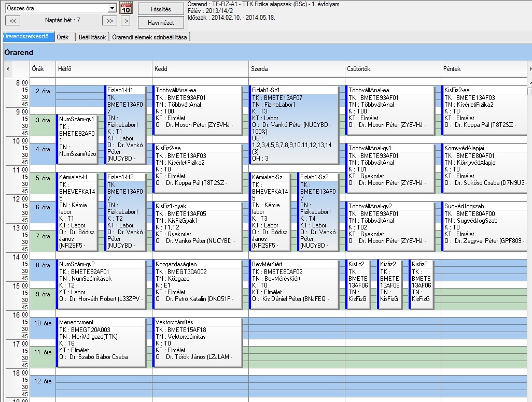The width and height of the screenshot is (532, 402).
Task: Click the Szerda column header
Action: (297, 69)
